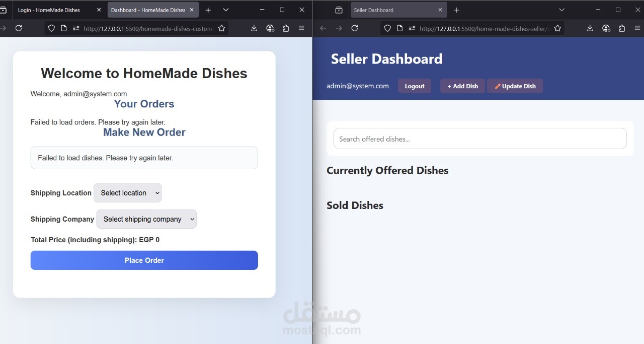This screenshot has width=644, height=344.
Task: Open the hamburger menu in left browser
Action: click(x=301, y=28)
